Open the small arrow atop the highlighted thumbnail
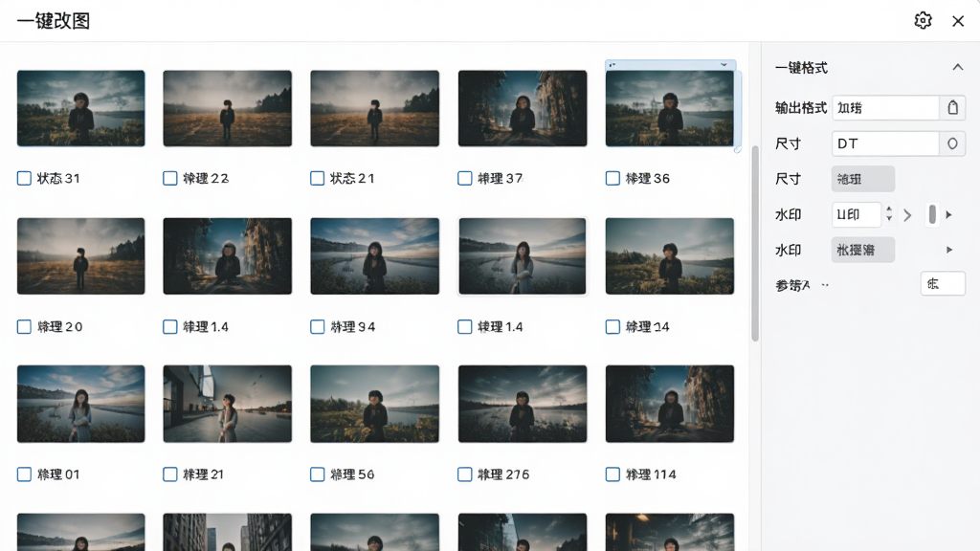This screenshot has width=980, height=551. click(724, 64)
